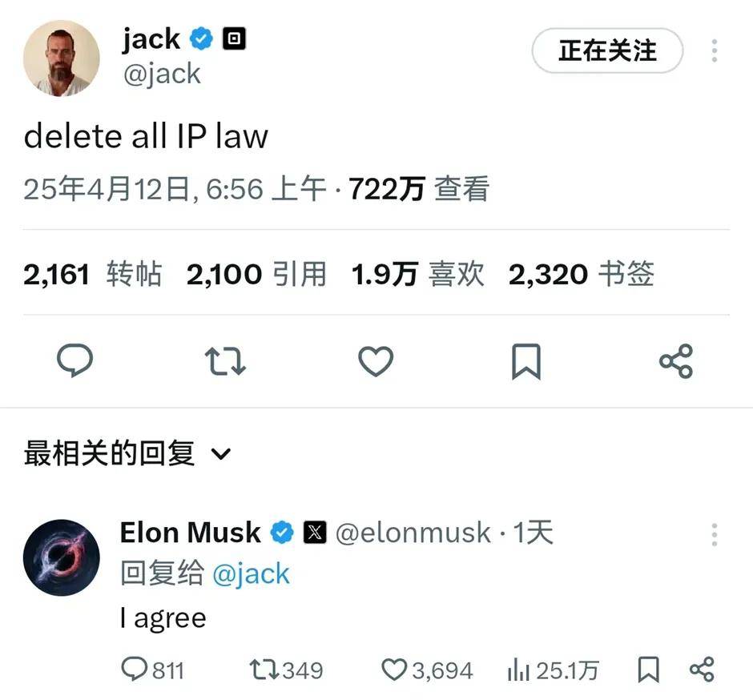
Task: Bookmark Elon Musk's reply
Action: [648, 670]
